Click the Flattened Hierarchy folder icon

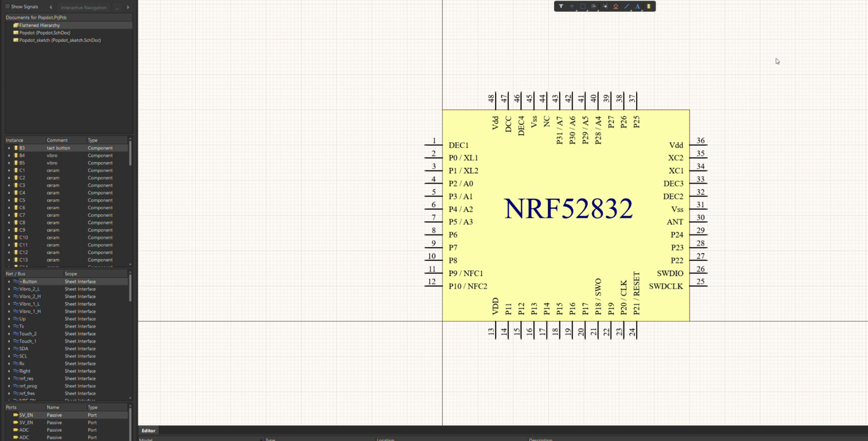point(16,26)
